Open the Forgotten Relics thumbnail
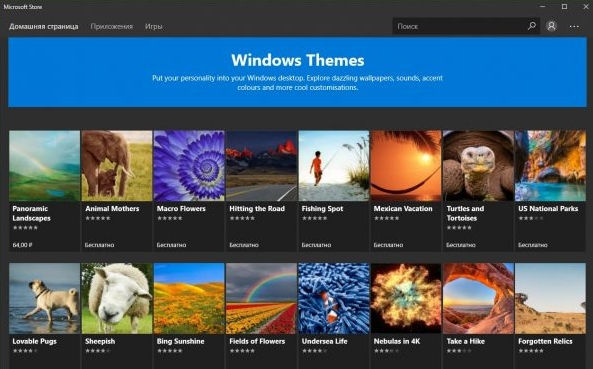This screenshot has width=593, height=369. point(550,298)
